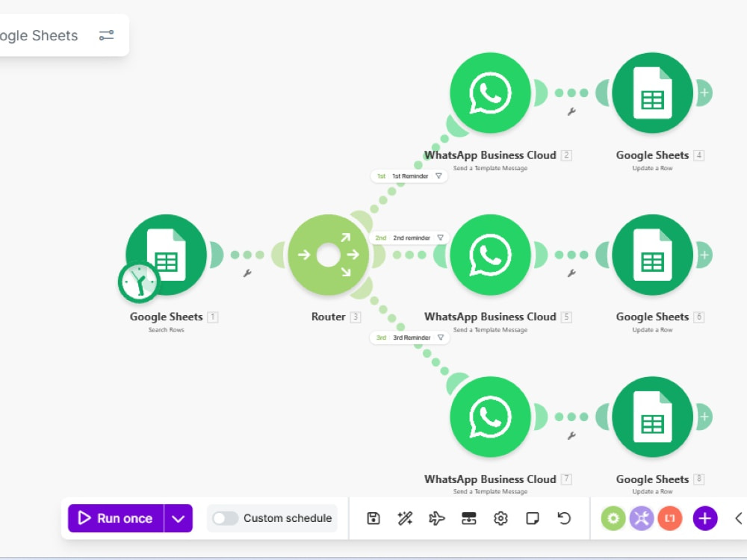
Task: Click wrench between WhatsApp 5 and Sheets 6
Action: [571, 273]
